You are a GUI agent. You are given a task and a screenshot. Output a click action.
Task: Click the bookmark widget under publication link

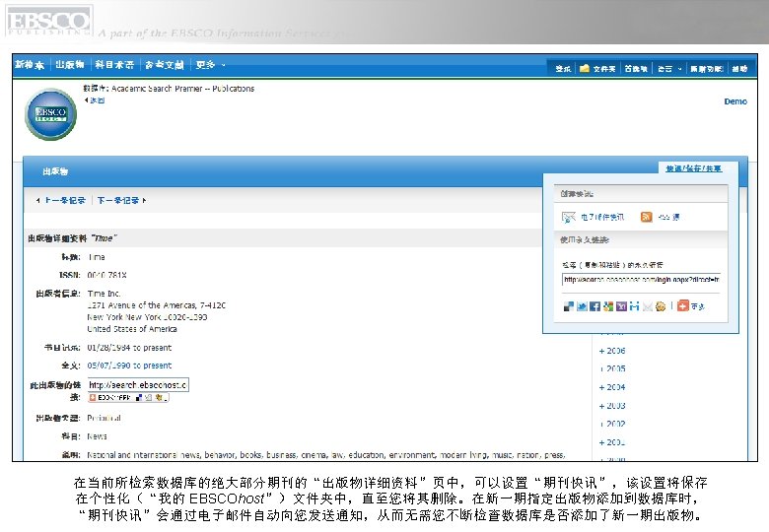pyautogui.click(x=128, y=398)
